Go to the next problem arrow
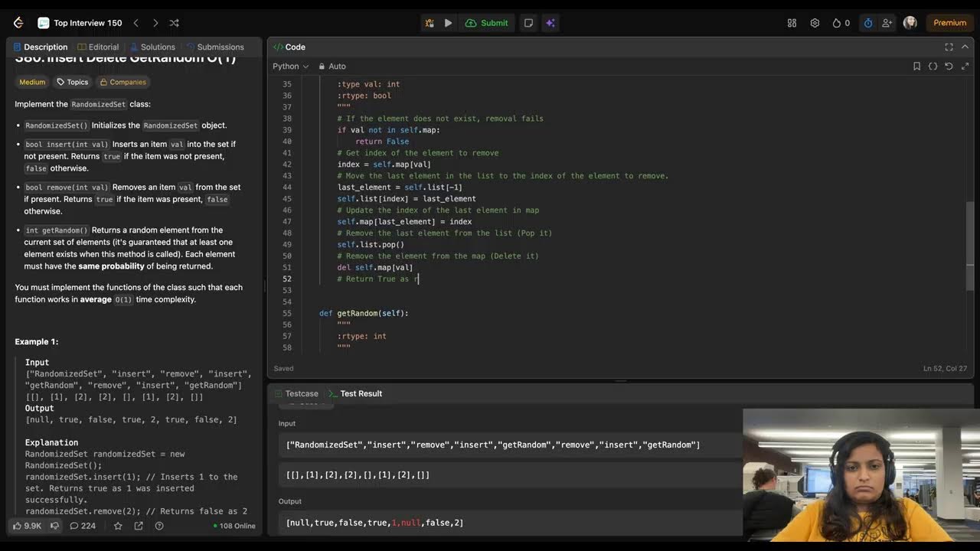 (155, 23)
